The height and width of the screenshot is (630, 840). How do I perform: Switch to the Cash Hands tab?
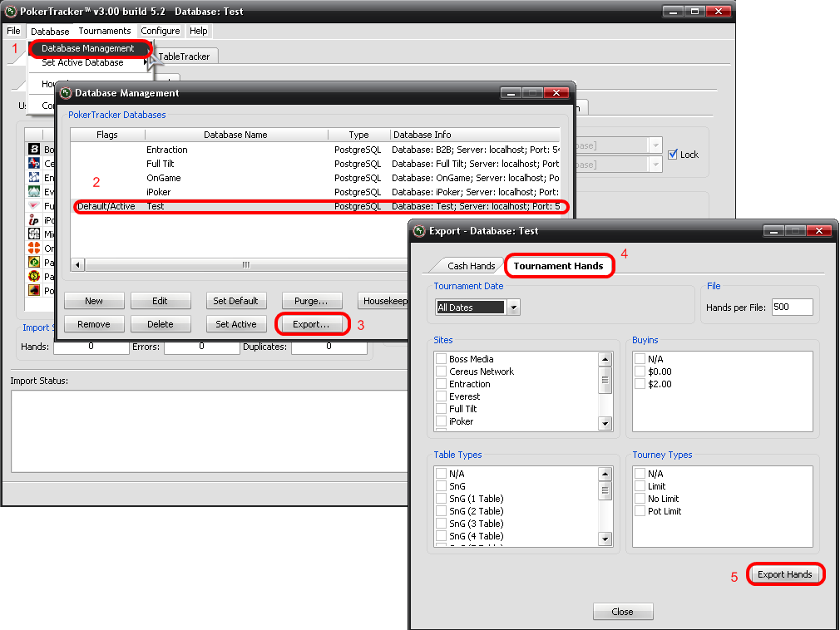click(x=471, y=266)
